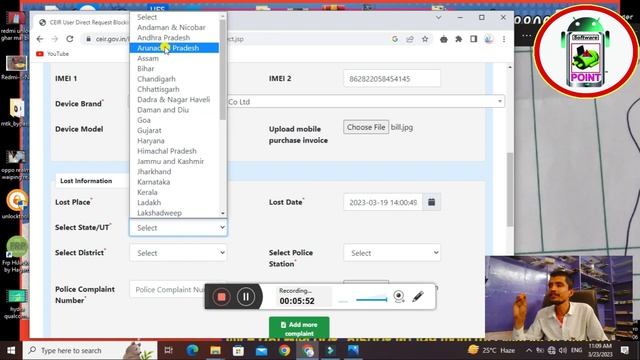
Task: Open Task View on taskbar
Action: point(168,350)
